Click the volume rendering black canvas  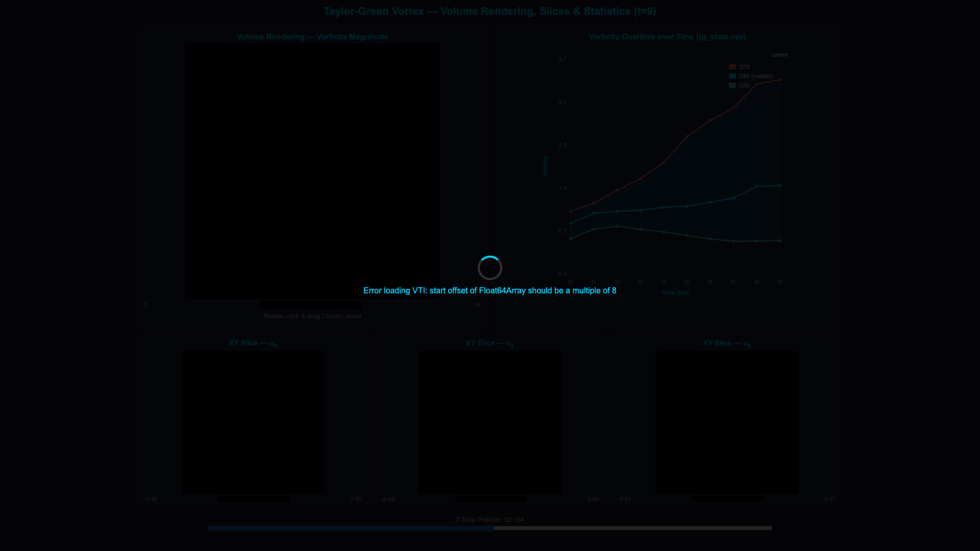[312, 171]
